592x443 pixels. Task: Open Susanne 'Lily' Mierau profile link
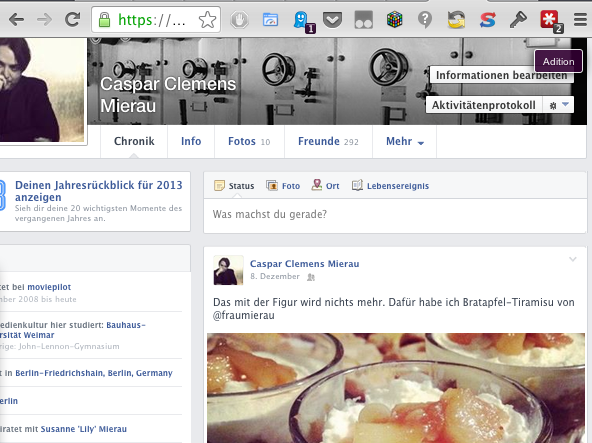pos(83,429)
